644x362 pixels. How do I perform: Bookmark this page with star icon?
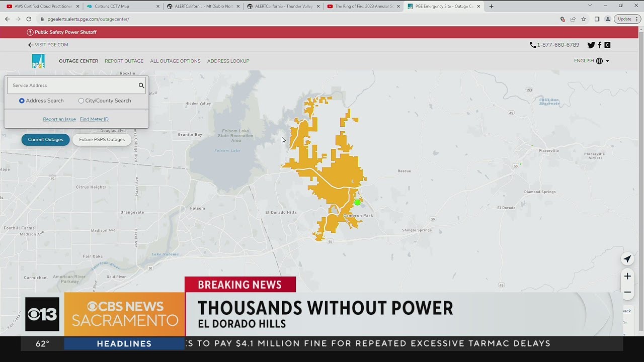coord(584,19)
